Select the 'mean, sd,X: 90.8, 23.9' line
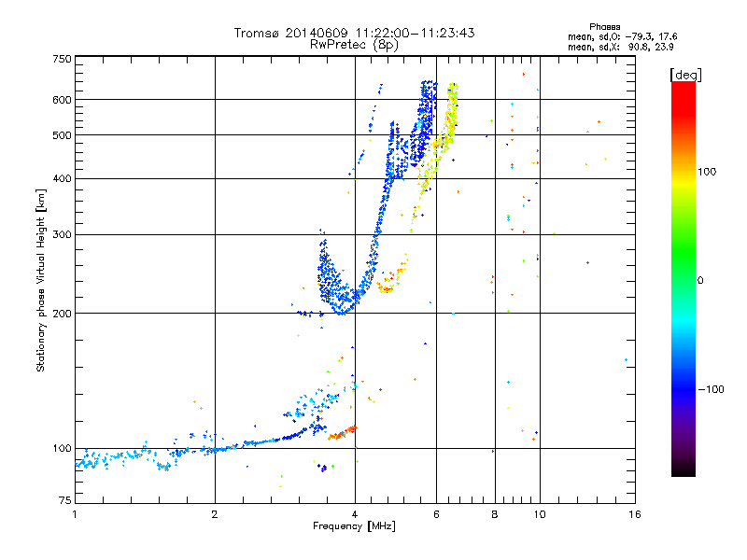 pos(620,47)
